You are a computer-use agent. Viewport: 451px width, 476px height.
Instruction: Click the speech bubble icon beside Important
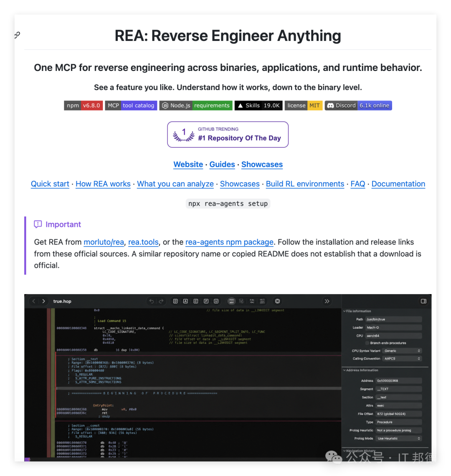[38, 224]
